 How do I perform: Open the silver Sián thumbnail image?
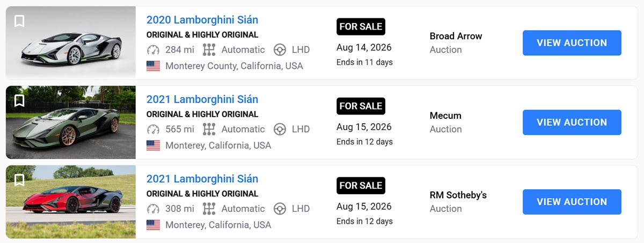coord(71,43)
